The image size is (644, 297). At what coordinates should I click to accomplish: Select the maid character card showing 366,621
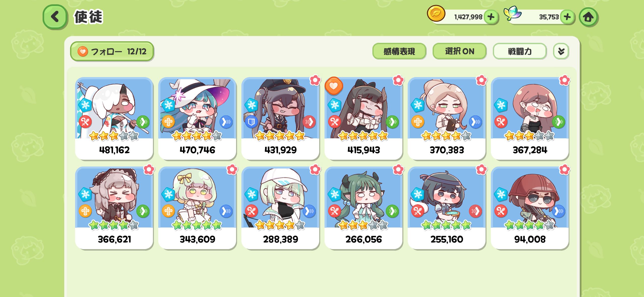tap(114, 208)
